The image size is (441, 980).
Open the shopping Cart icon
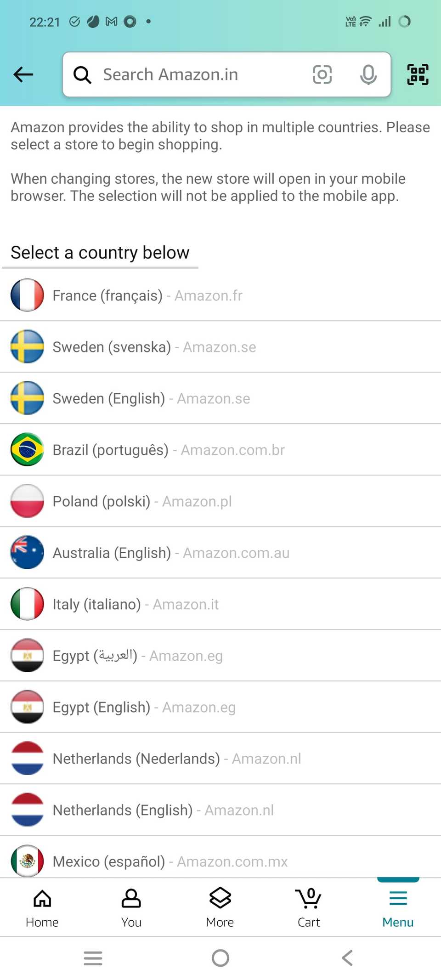(309, 907)
